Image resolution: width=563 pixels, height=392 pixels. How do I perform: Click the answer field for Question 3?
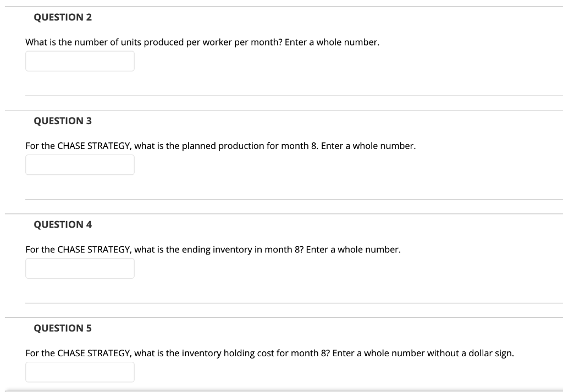coord(80,164)
